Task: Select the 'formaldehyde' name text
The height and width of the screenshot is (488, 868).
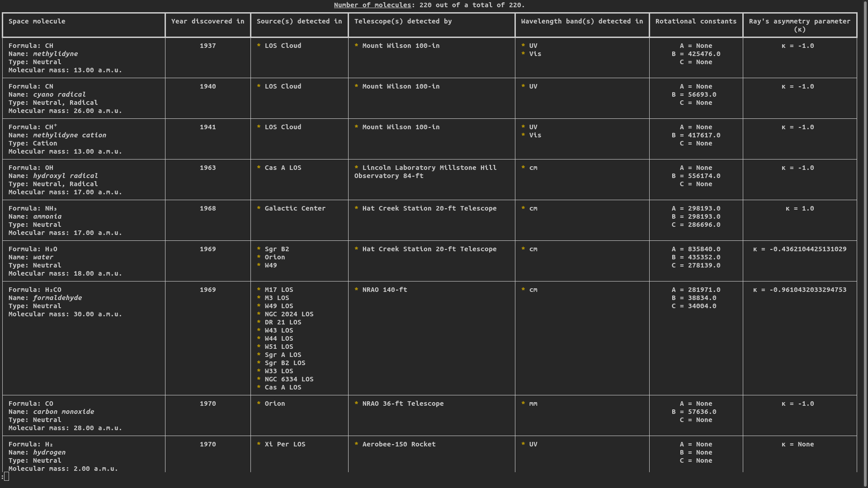Action: 57,298
